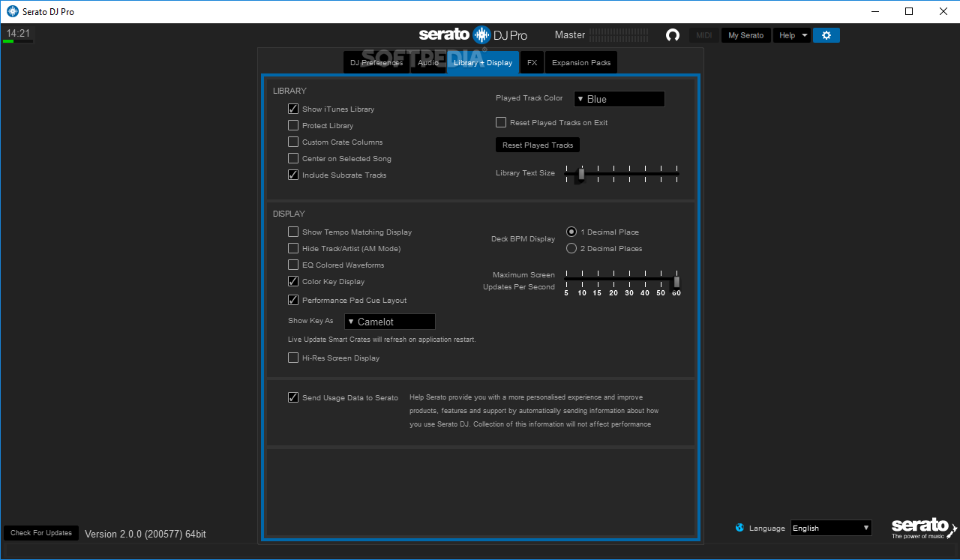The height and width of the screenshot is (560, 960).
Task: Click the Deck BPM Display label
Action: coord(523,239)
